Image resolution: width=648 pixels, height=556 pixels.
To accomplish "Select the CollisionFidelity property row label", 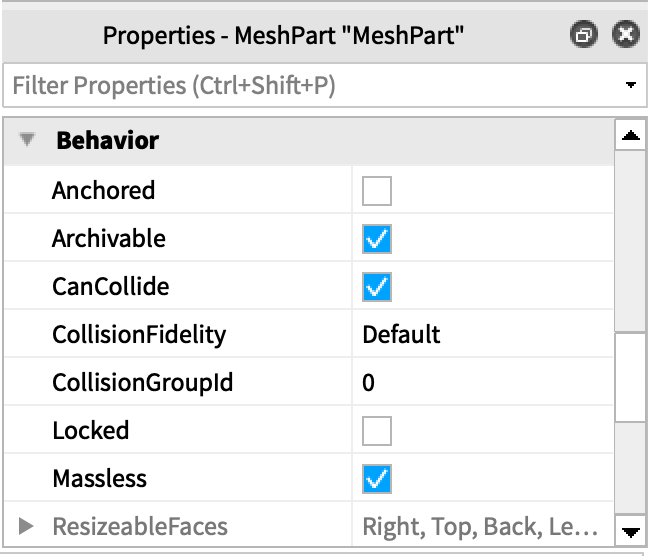I will (x=139, y=335).
